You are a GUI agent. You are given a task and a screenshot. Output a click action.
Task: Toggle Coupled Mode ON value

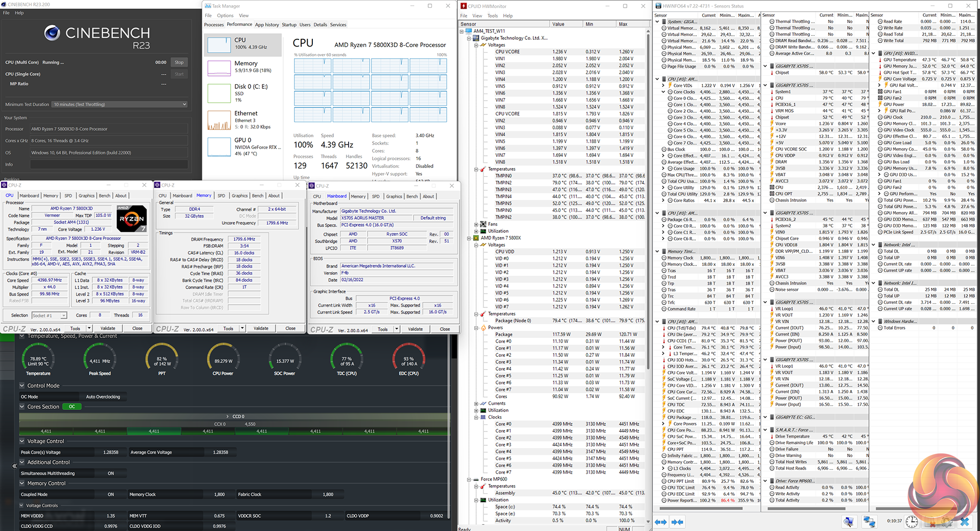(x=111, y=494)
